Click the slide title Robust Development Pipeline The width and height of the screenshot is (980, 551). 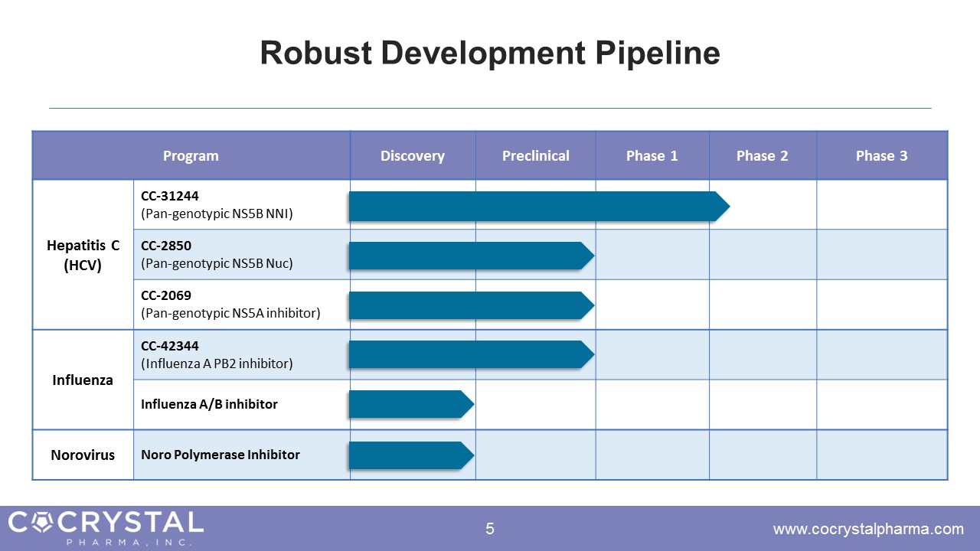click(x=490, y=54)
